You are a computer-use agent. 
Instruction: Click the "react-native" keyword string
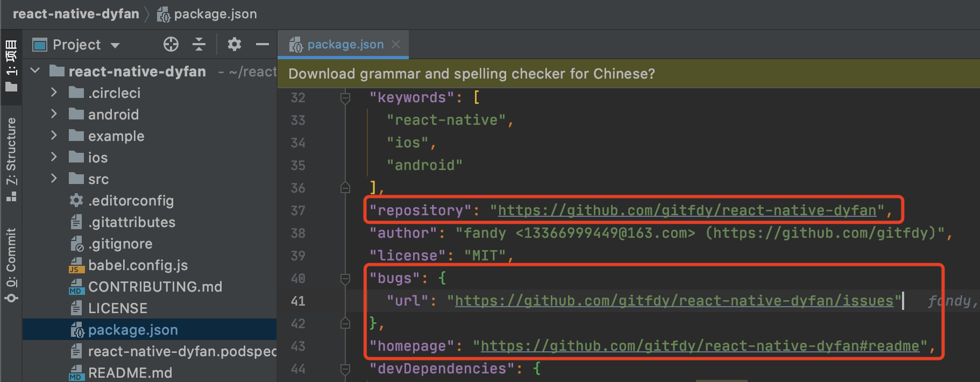coord(446,120)
